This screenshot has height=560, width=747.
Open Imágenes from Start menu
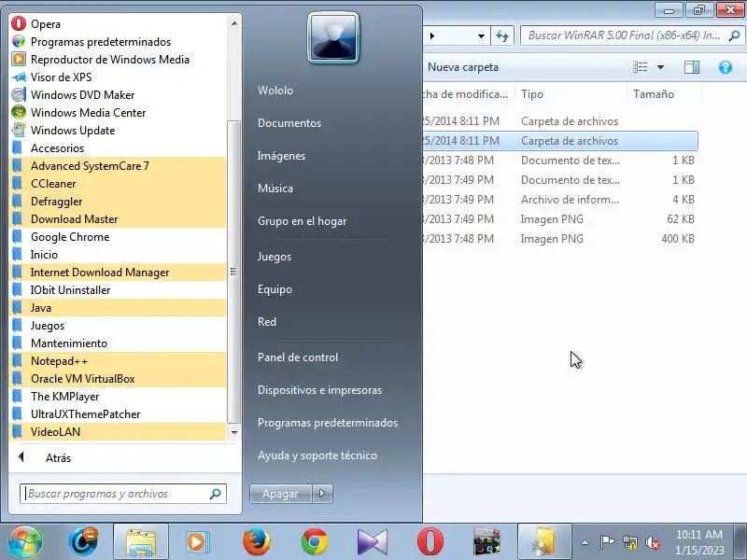pyautogui.click(x=281, y=156)
